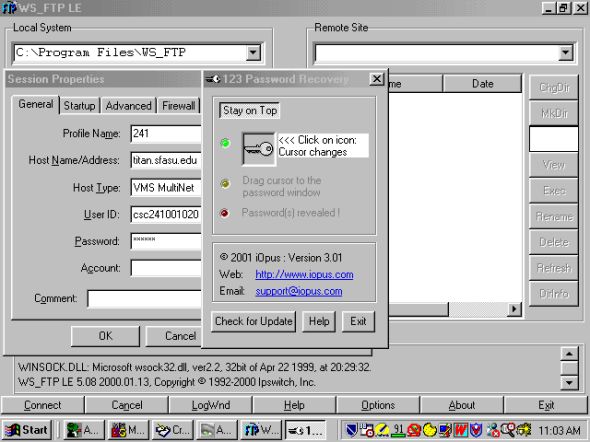Click the remote Rename button
Viewport: 590px width, 442px height.
pyautogui.click(x=554, y=216)
